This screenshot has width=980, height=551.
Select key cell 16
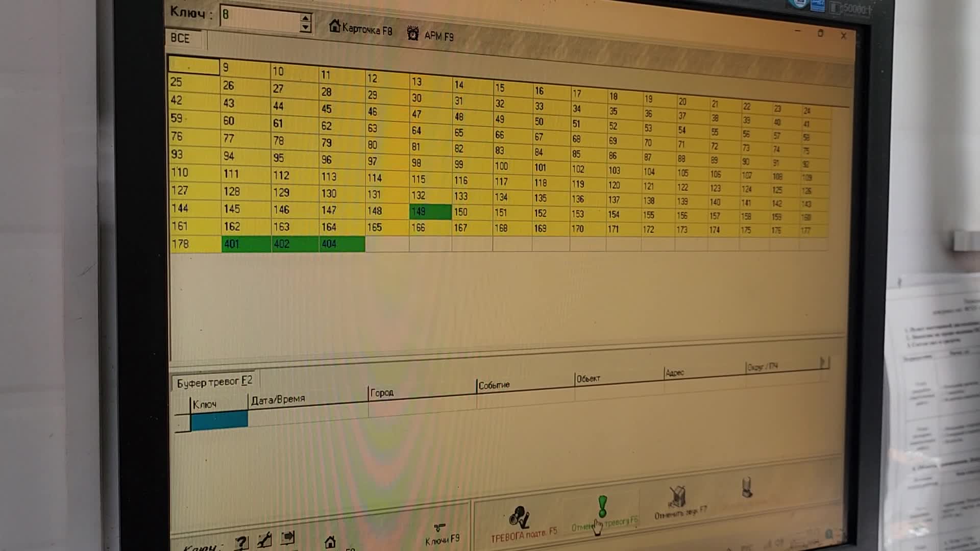point(551,91)
